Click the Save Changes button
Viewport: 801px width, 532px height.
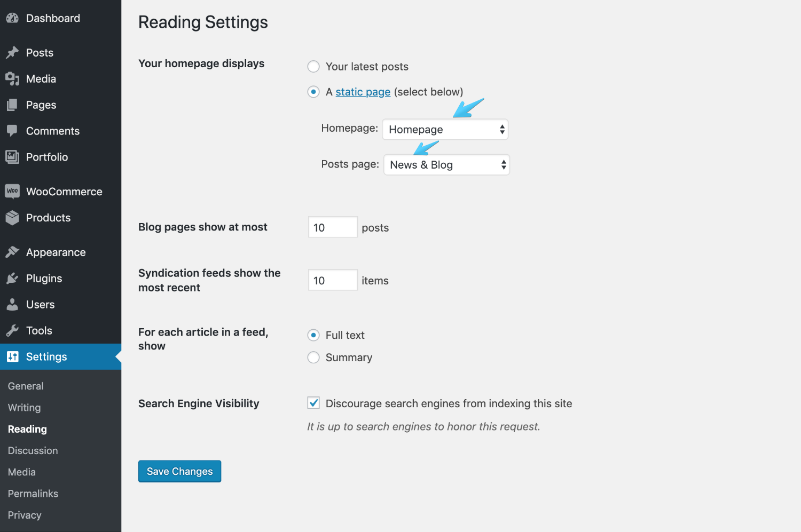[179, 471]
